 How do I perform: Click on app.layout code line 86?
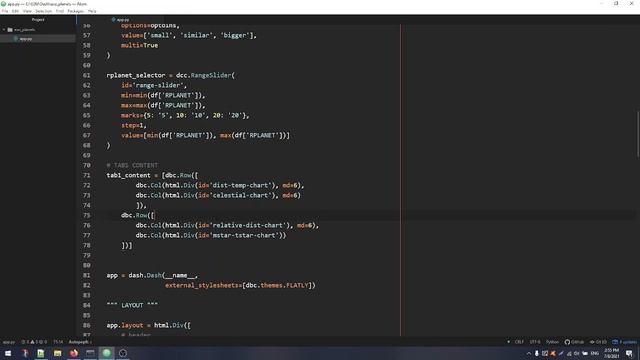click(148, 326)
